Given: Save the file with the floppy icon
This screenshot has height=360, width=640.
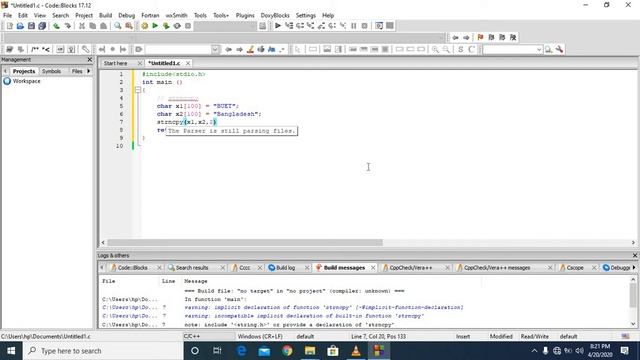Looking at the screenshot, I should (x=31, y=26).
